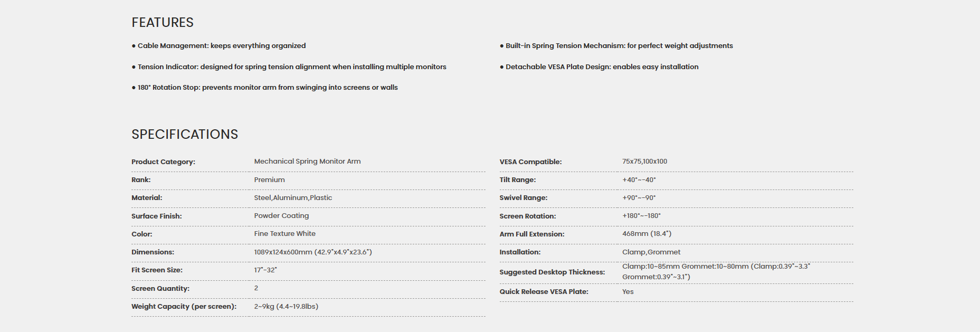
Task: Click the SPECIFICATIONS section heading
Action: tap(185, 135)
